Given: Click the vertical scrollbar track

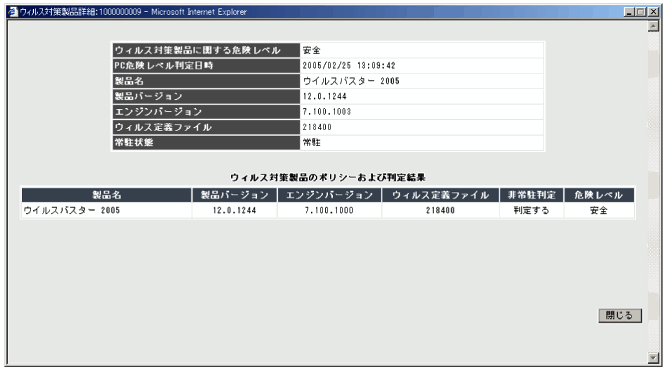Looking at the screenshot, I should click(x=653, y=192).
